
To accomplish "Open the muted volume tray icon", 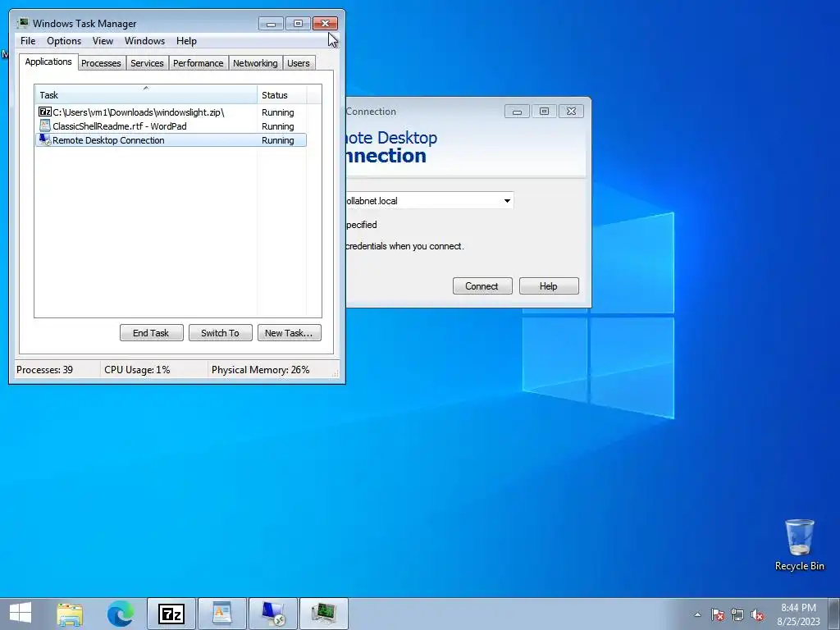I will [x=757, y=614].
